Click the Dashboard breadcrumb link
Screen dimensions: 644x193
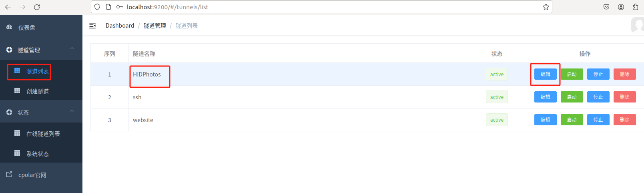coord(120,26)
